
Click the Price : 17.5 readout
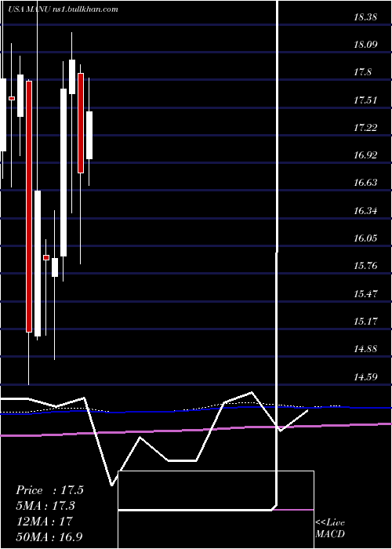49,490
